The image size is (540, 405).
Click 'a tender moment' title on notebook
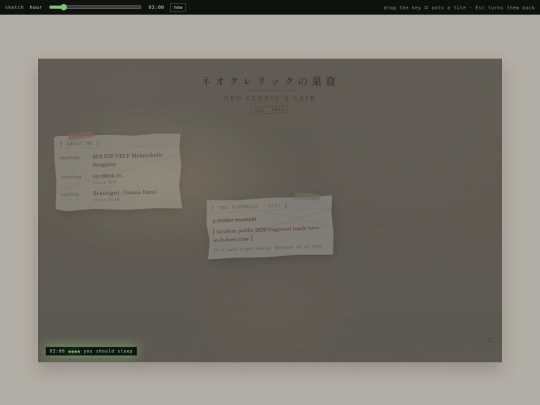click(235, 220)
